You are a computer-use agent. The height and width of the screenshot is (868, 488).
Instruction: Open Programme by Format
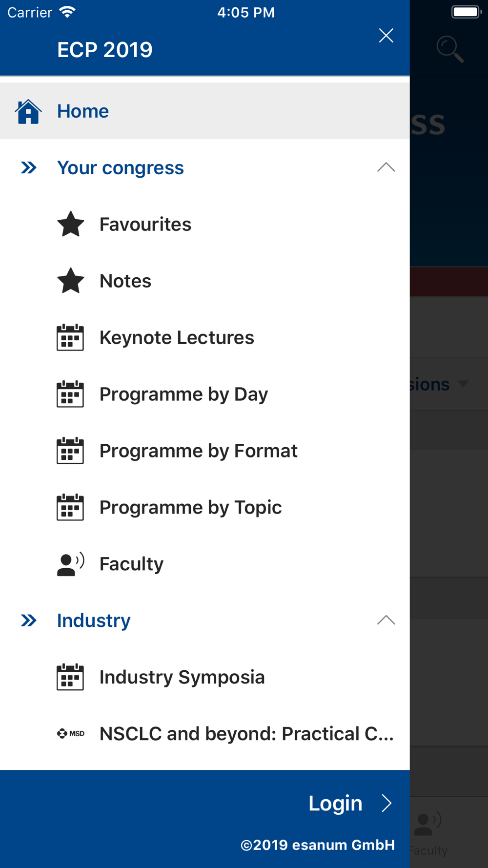click(198, 451)
